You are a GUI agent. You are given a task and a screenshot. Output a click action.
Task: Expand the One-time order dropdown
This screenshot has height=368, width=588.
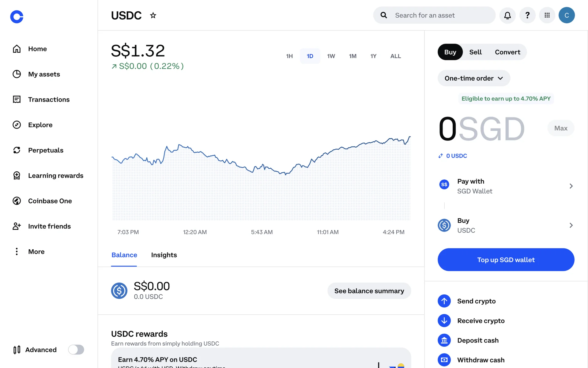tap(474, 78)
